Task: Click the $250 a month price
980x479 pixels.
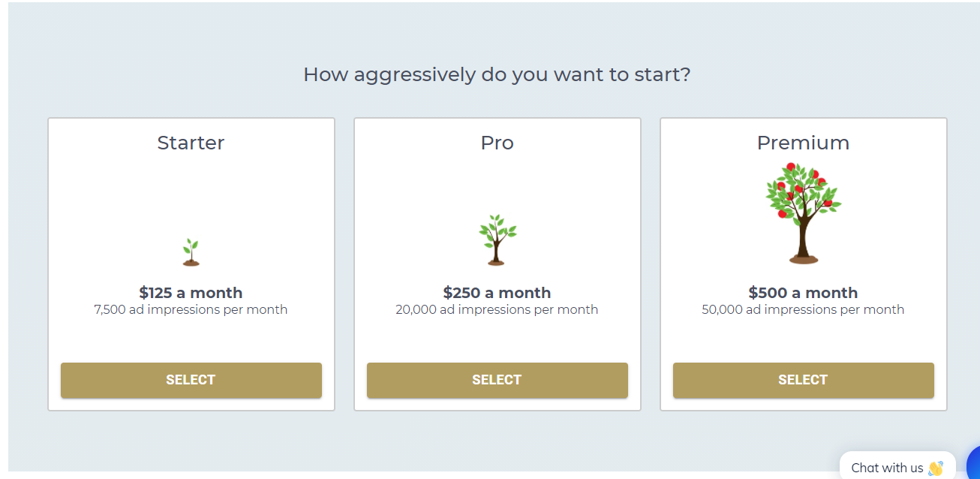Action: click(x=497, y=293)
